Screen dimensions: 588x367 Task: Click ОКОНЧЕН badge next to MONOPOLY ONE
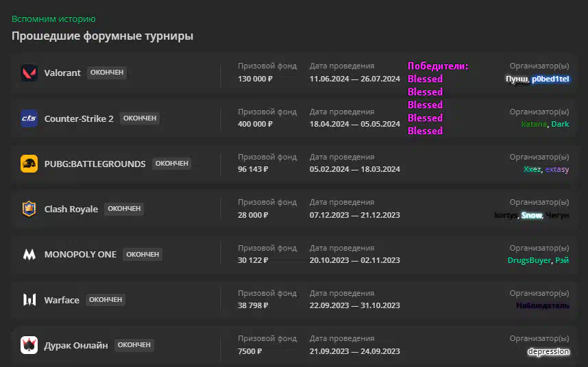point(143,254)
